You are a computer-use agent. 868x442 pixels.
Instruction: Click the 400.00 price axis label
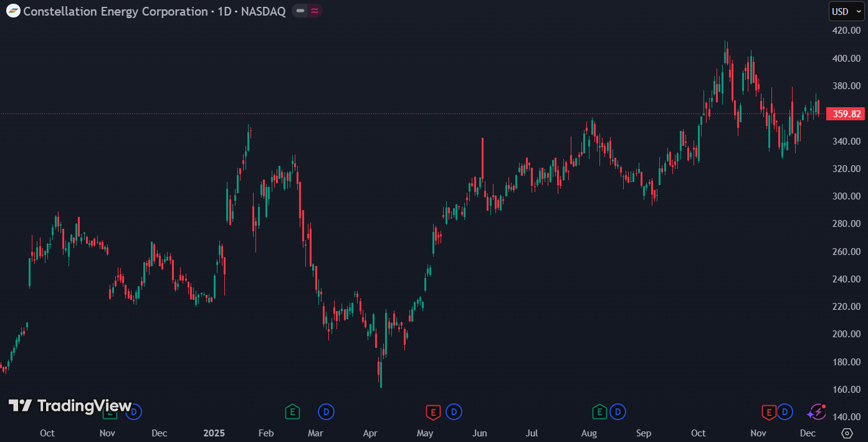tap(847, 59)
